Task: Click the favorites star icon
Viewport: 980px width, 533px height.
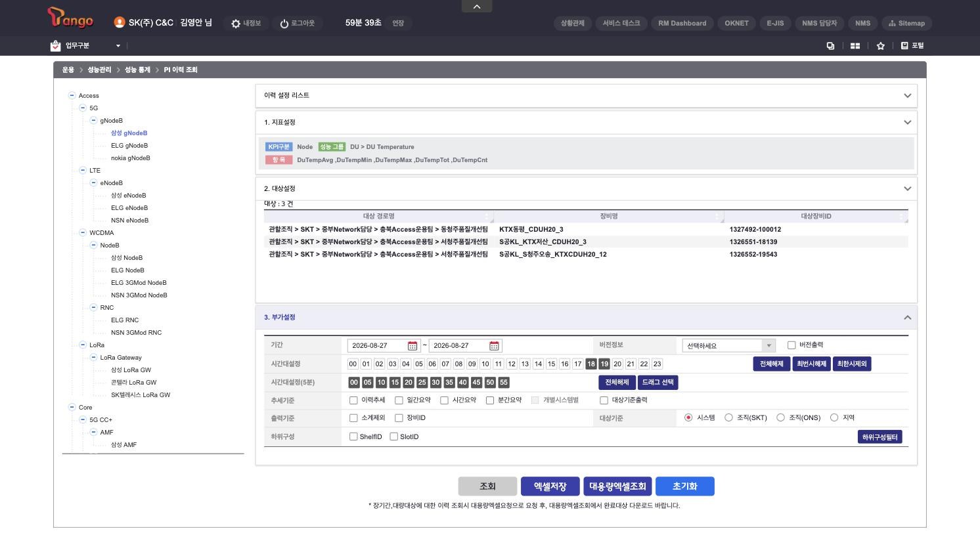Action: pos(880,46)
